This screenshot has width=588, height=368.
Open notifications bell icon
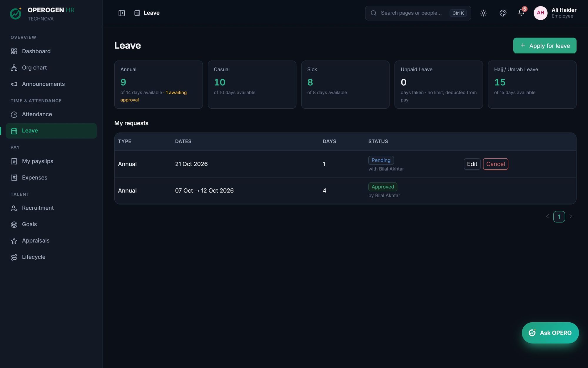521,13
